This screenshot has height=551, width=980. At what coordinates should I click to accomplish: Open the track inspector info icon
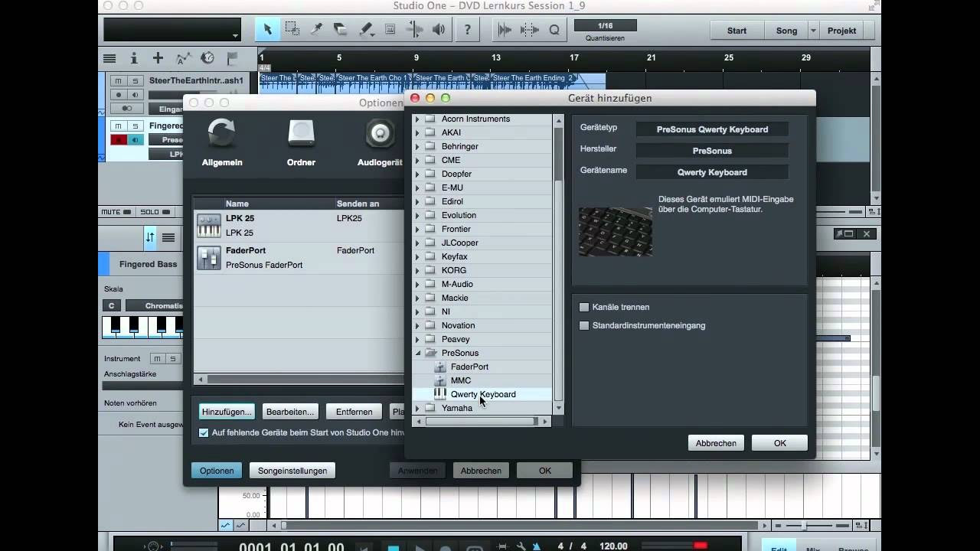coord(134,58)
